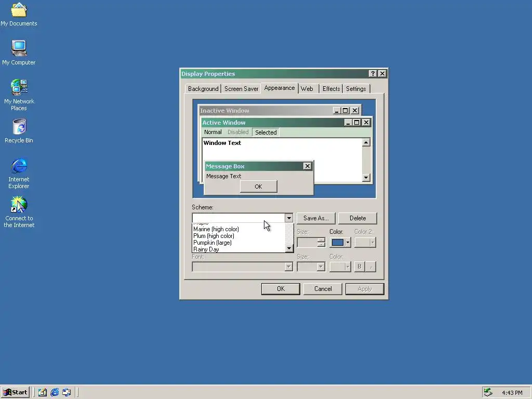Click the scheme list scroll down arrow
This screenshot has height=399, width=532.
289,249
